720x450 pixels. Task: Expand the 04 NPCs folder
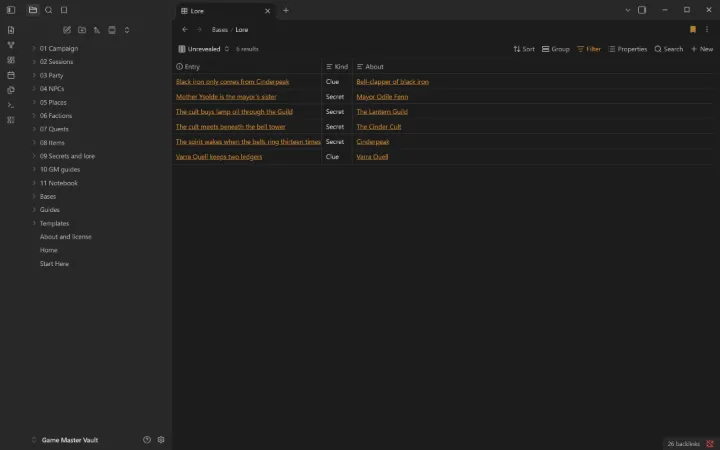point(52,89)
